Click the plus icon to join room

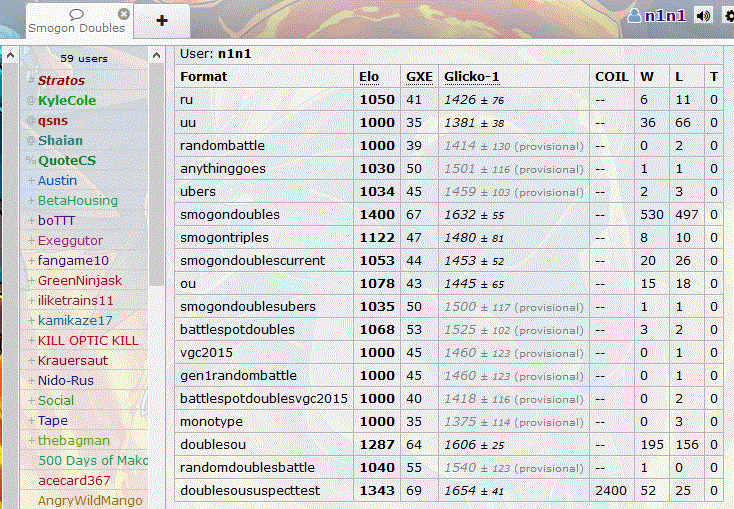pos(162,20)
